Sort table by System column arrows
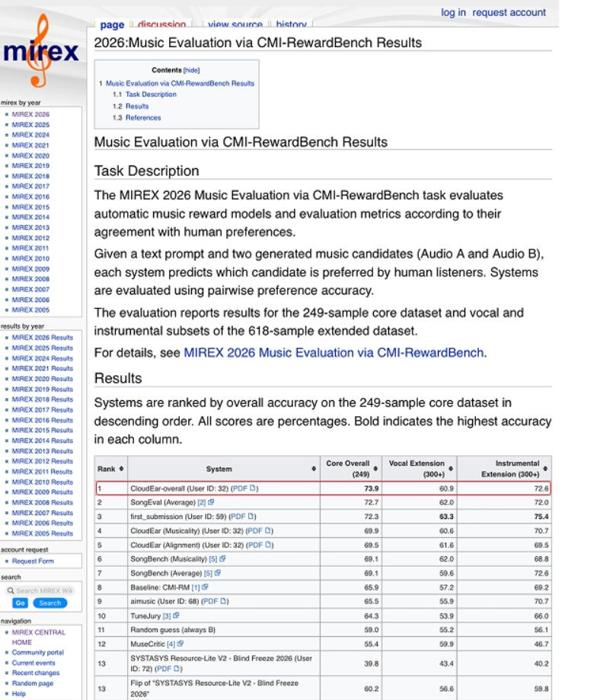The height and width of the screenshot is (700, 597). tap(314, 469)
